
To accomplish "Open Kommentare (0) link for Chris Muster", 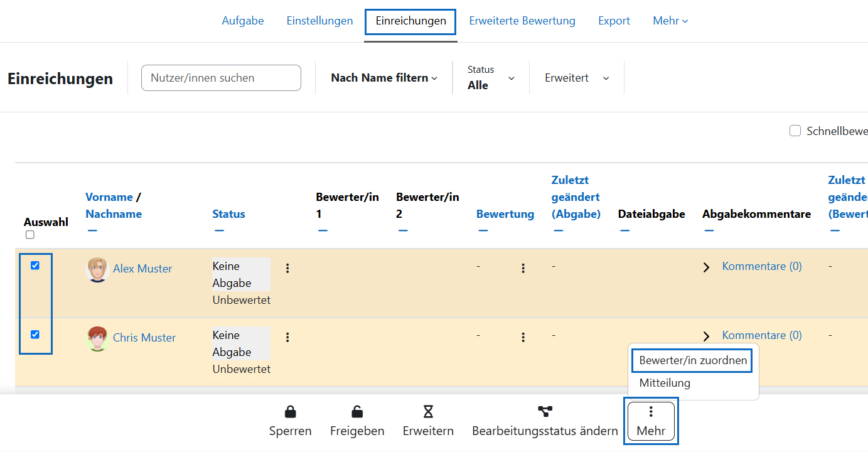I will 762,335.
